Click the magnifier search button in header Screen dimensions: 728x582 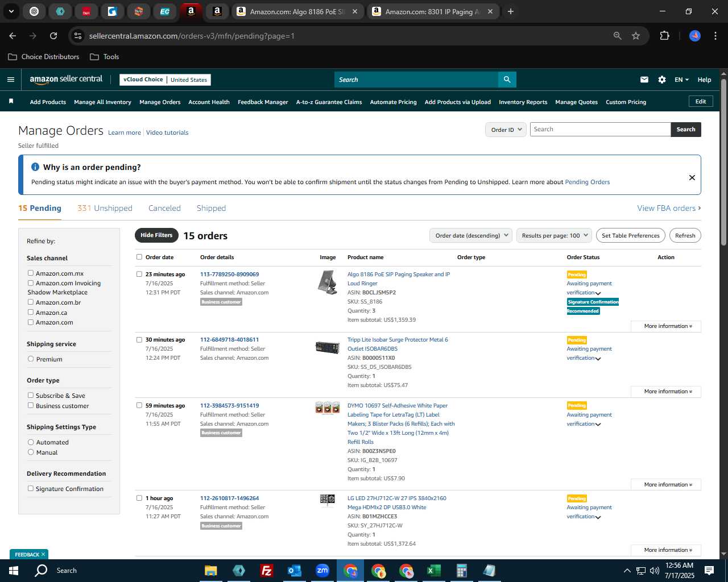tap(507, 80)
